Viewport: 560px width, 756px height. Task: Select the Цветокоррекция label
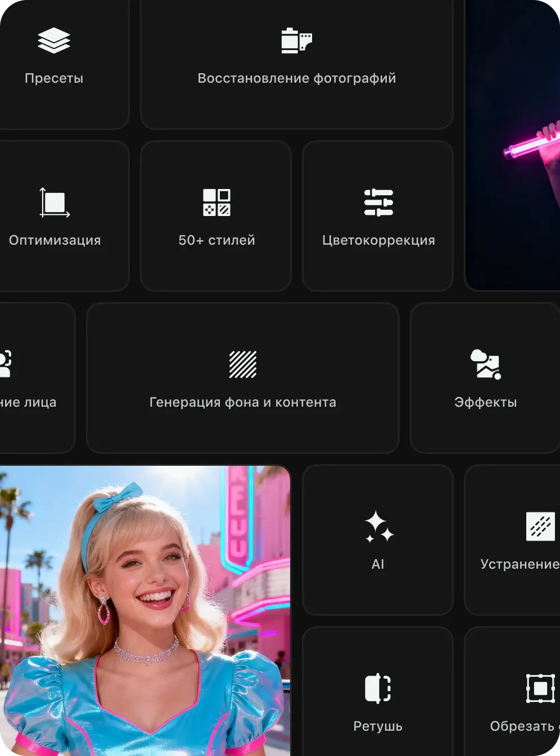pos(378,240)
